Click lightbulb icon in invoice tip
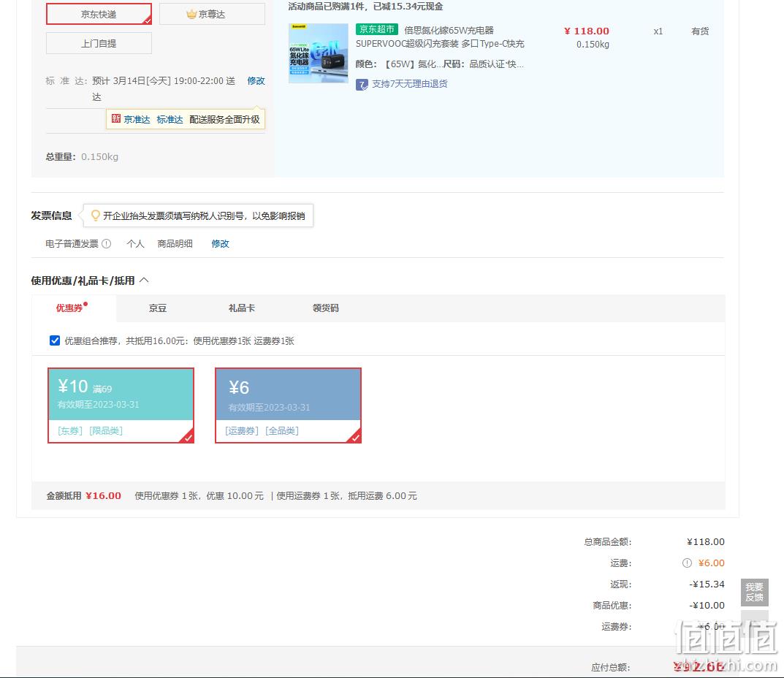 coord(95,216)
